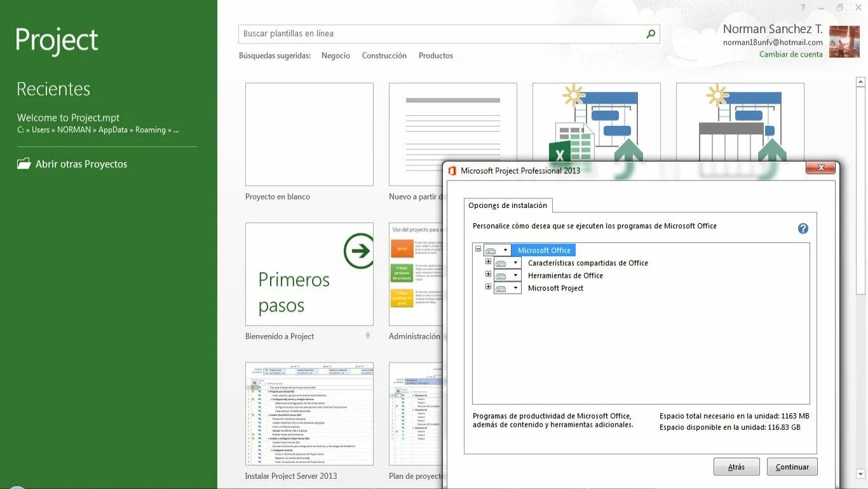This screenshot has width=868, height=489.
Task: Click the search magnifier icon
Action: pyautogui.click(x=650, y=34)
